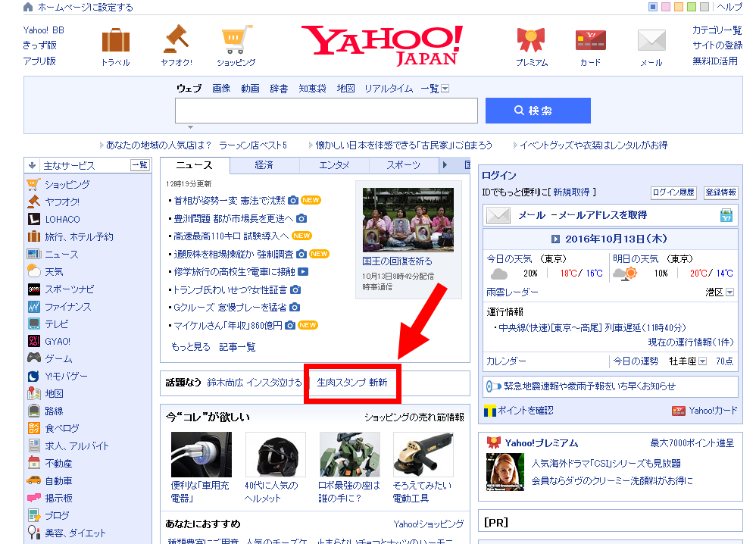756x544 pixels.
Task: Select the 動画 search tab
Action: 250,88
